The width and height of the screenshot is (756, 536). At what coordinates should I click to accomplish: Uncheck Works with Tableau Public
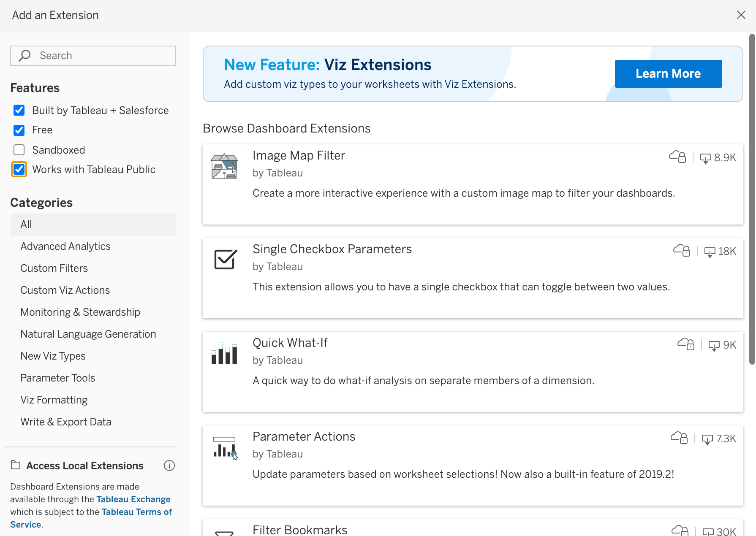[19, 169]
